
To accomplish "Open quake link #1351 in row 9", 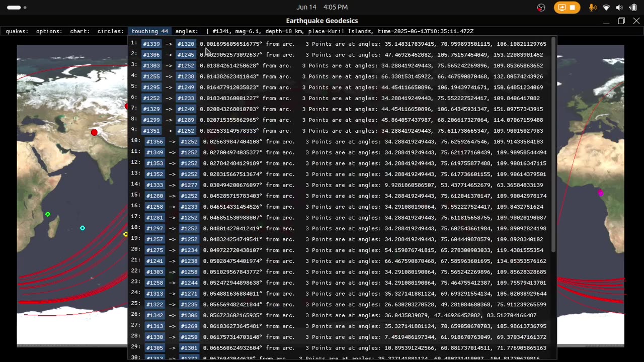I will tap(151, 131).
